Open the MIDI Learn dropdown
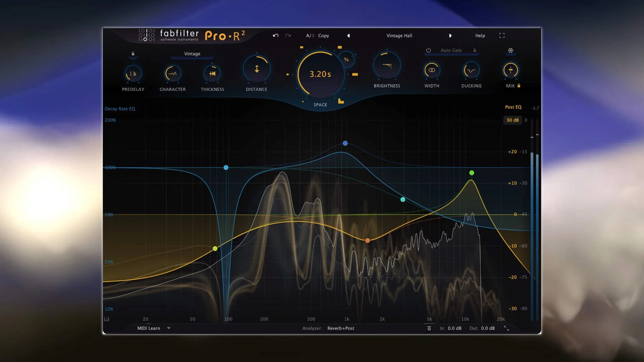Screen dimensions: 644x362 pos(154,328)
